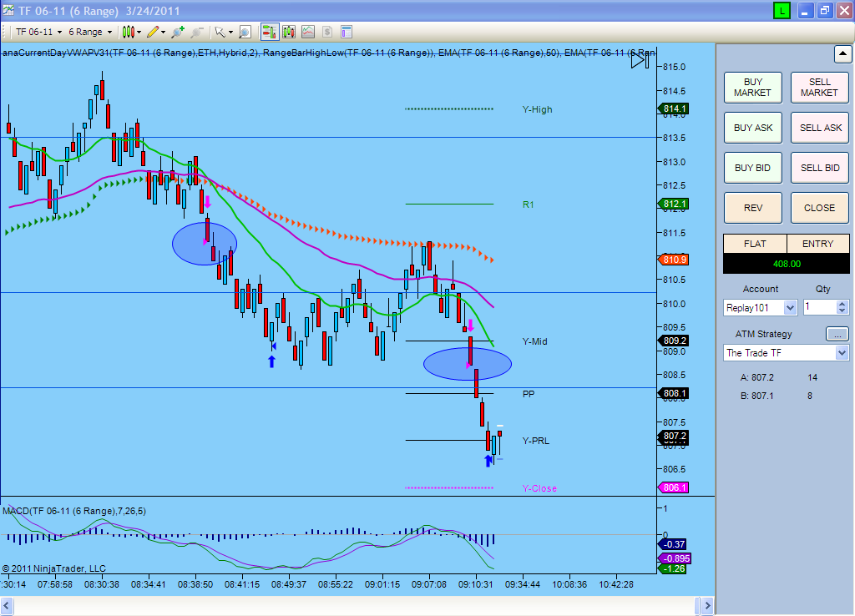Image resolution: width=855 pixels, height=616 pixels.
Task: Click the strategies dollar sheet icon
Action: pos(327,33)
